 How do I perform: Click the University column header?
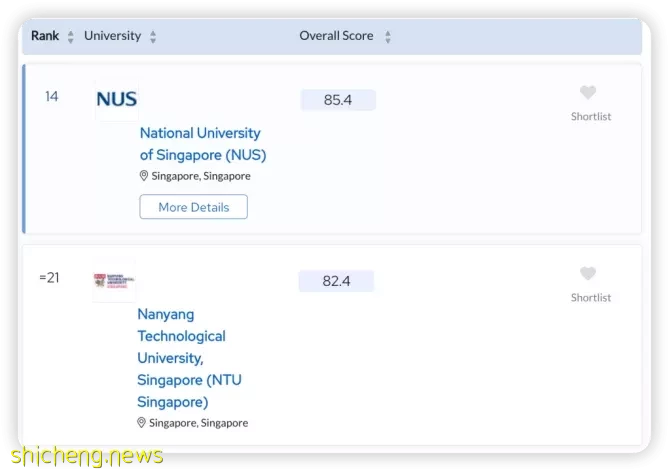tap(113, 36)
